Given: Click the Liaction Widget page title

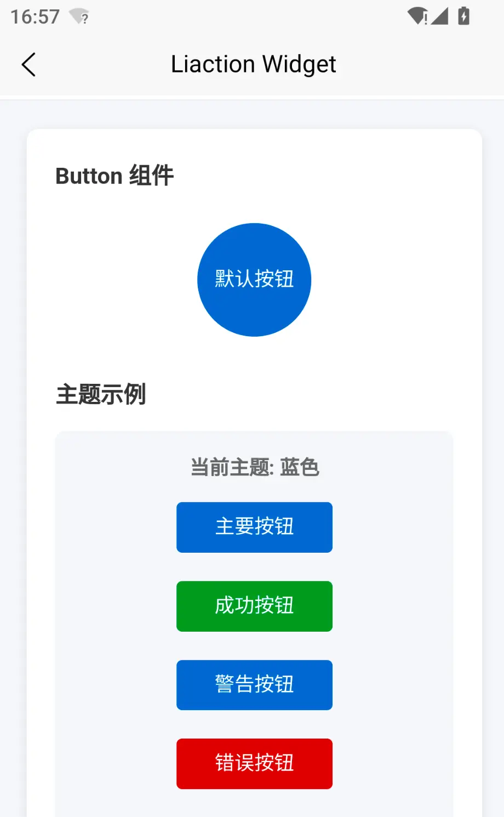Looking at the screenshot, I should [253, 64].
